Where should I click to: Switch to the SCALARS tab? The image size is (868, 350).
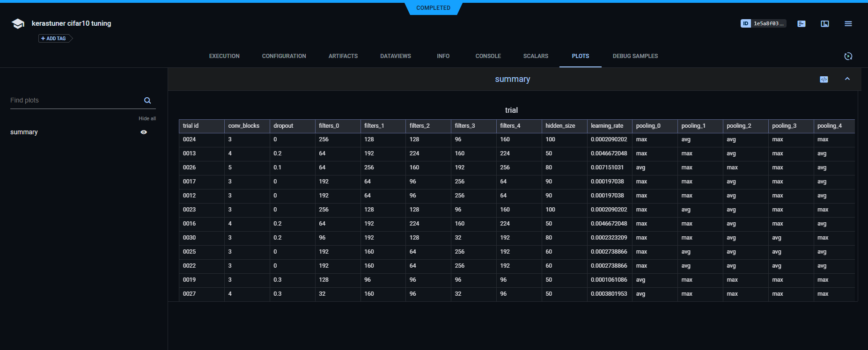(x=536, y=56)
